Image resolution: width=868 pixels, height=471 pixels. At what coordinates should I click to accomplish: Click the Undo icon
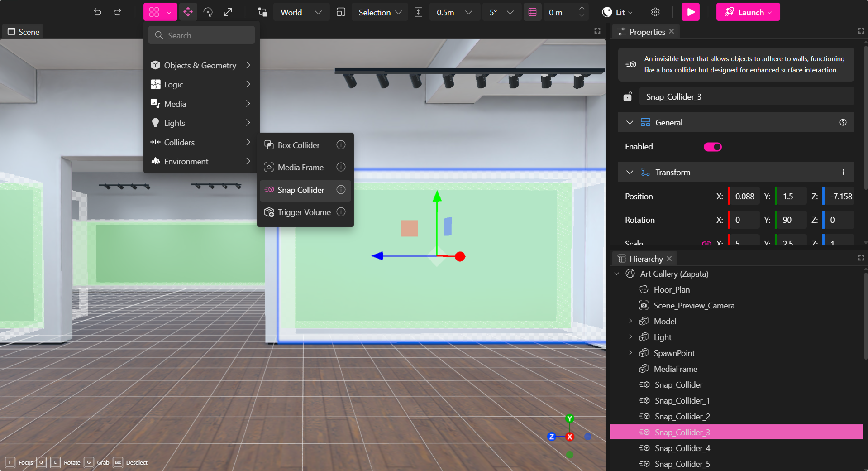[x=98, y=12]
